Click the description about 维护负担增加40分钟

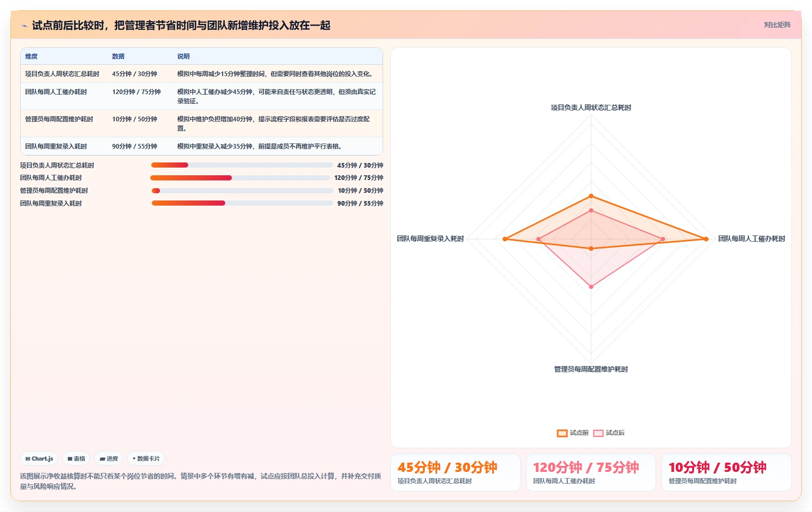[274, 123]
